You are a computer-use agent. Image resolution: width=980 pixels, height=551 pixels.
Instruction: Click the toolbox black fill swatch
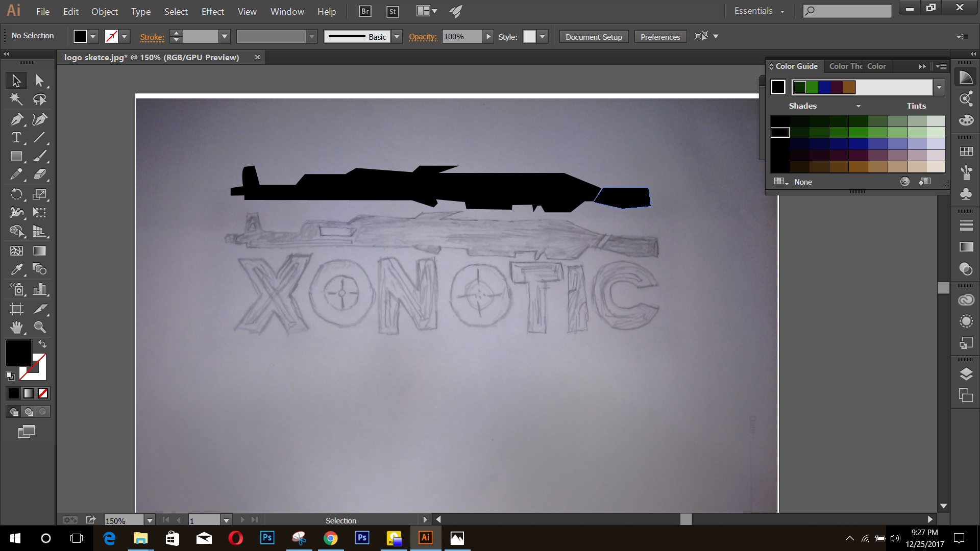coord(19,353)
